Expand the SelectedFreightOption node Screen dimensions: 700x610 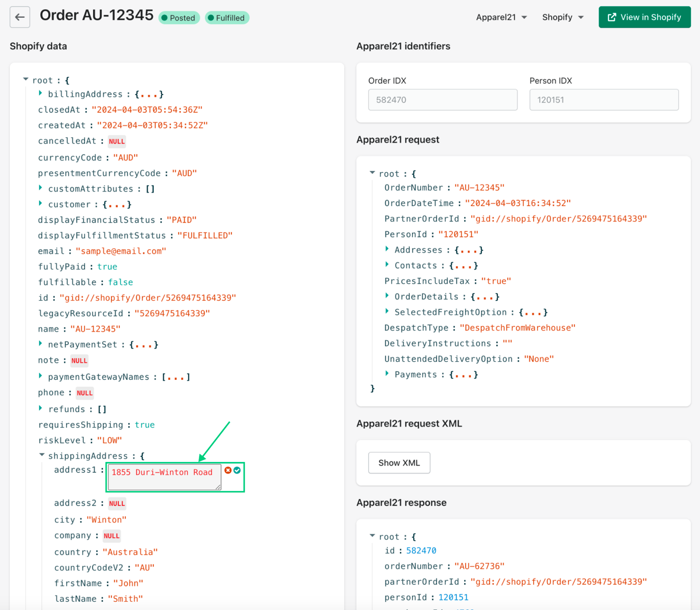point(387,311)
